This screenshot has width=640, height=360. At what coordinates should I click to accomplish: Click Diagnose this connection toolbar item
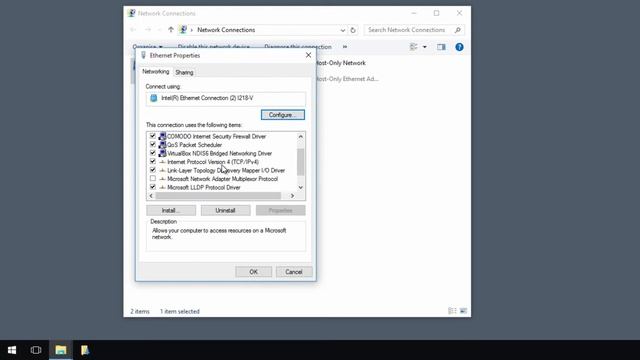pyautogui.click(x=298, y=47)
